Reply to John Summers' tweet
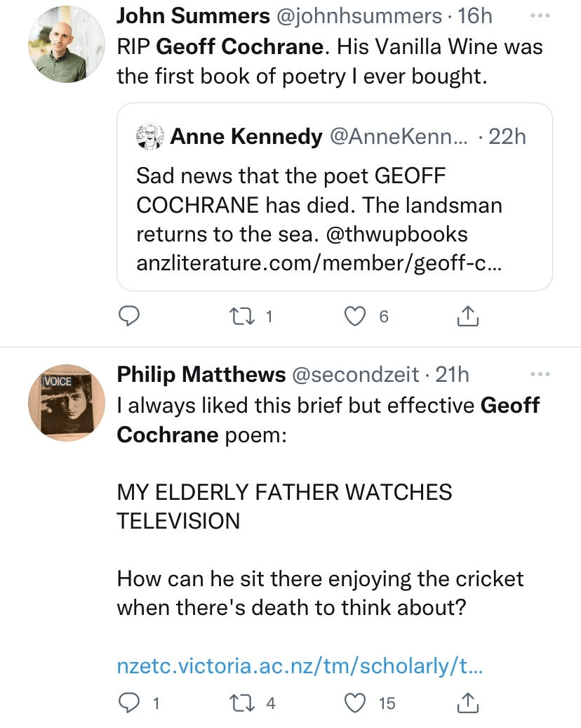 tap(128, 317)
